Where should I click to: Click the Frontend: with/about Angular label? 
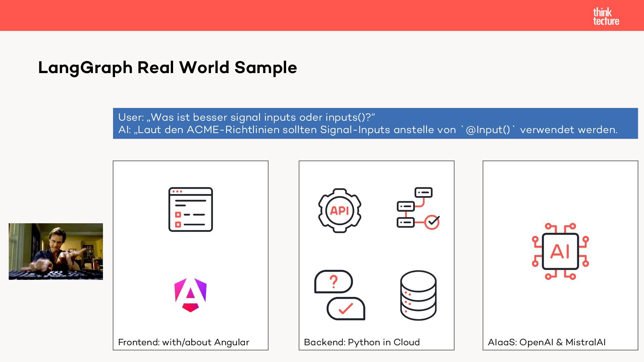[183, 342]
